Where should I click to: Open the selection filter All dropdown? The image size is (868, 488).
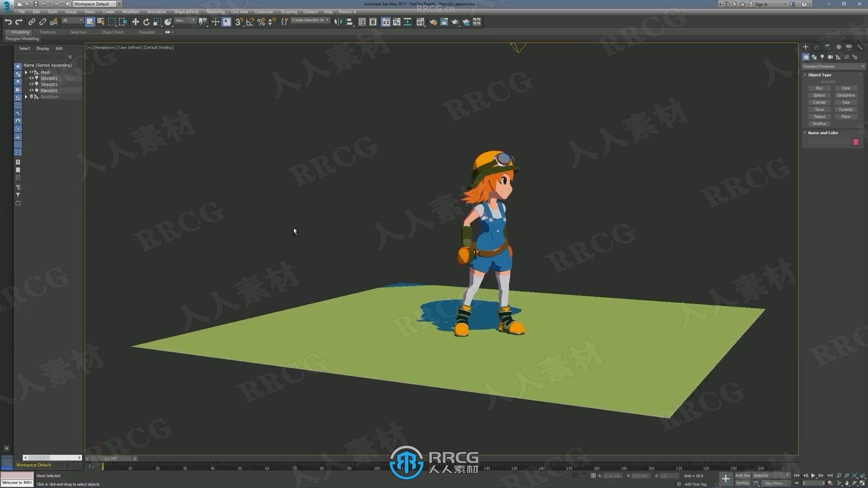[x=72, y=21]
